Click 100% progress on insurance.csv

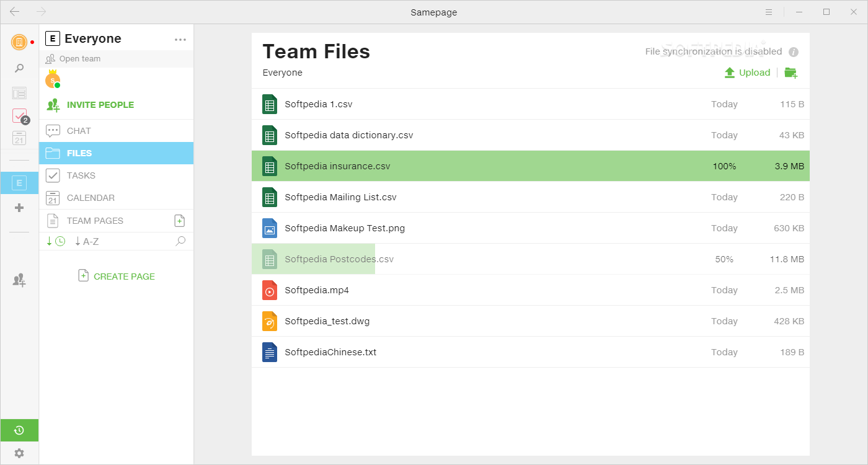pyautogui.click(x=724, y=166)
